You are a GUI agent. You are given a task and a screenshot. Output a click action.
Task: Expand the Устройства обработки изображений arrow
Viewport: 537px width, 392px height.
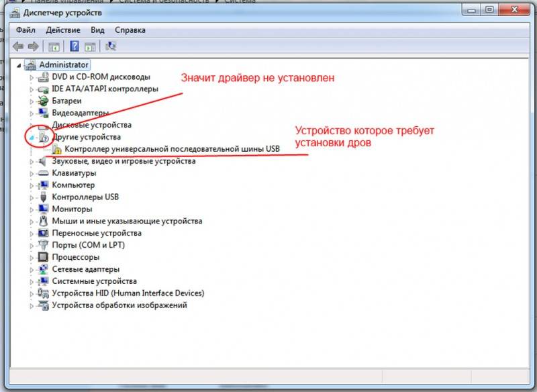tap(32, 306)
